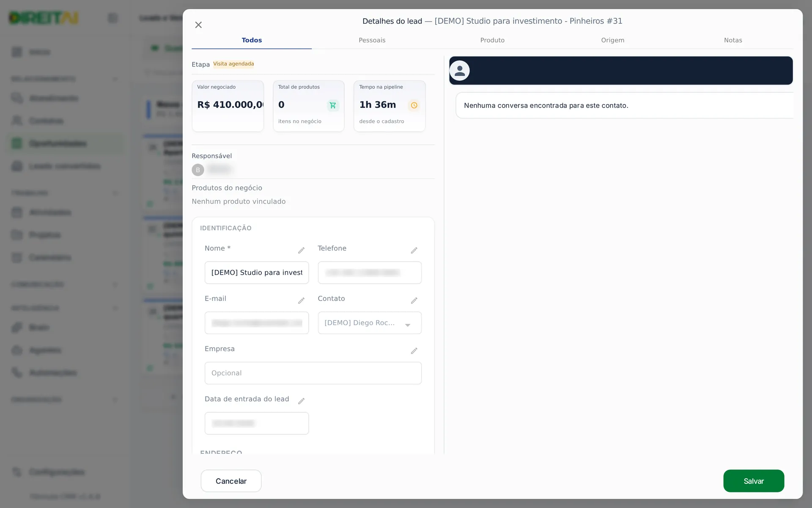Viewport: 812px width, 508px height.
Task: Edit the Nome field with pencil icon
Action: [x=301, y=251]
